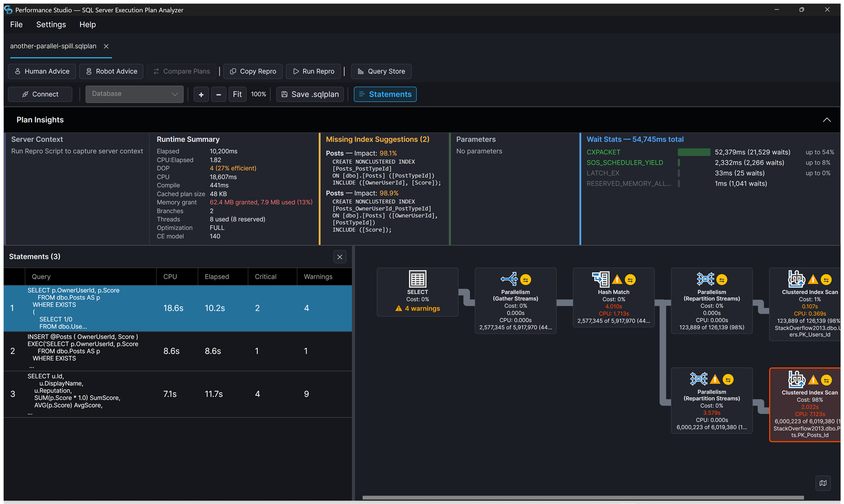Fit the plan to view
This screenshot has height=504, width=844.
(237, 94)
